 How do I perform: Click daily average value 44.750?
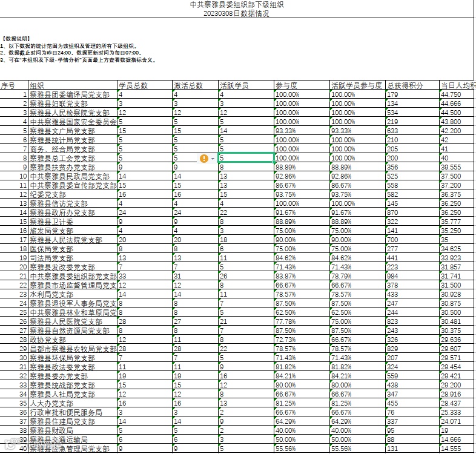pos(451,94)
